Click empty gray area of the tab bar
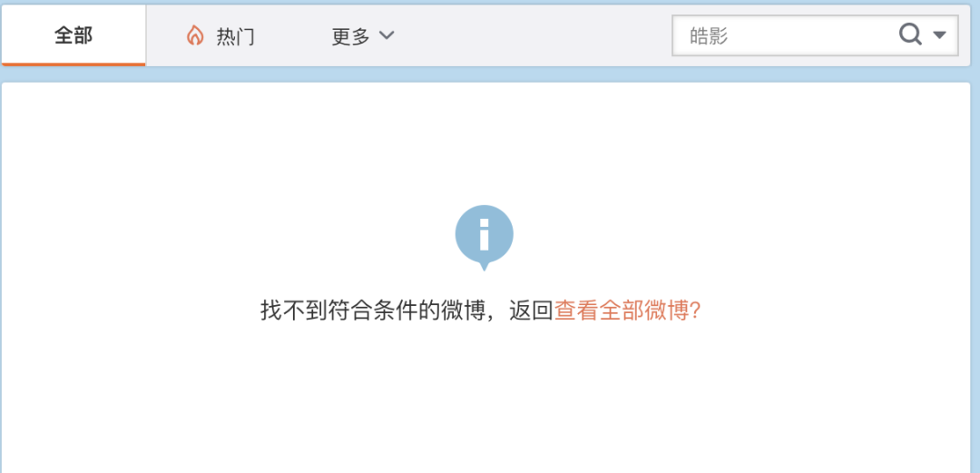Image resolution: width=980 pixels, height=473 pixels. point(531,35)
